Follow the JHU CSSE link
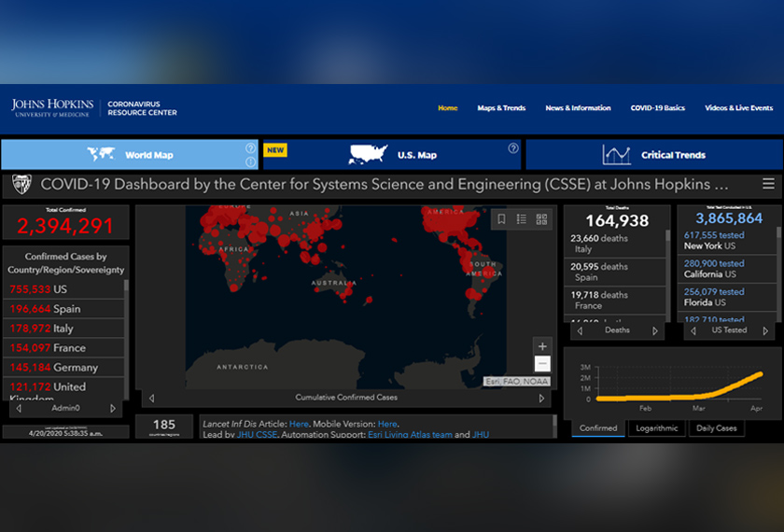This screenshot has width=784, height=532. (257, 435)
